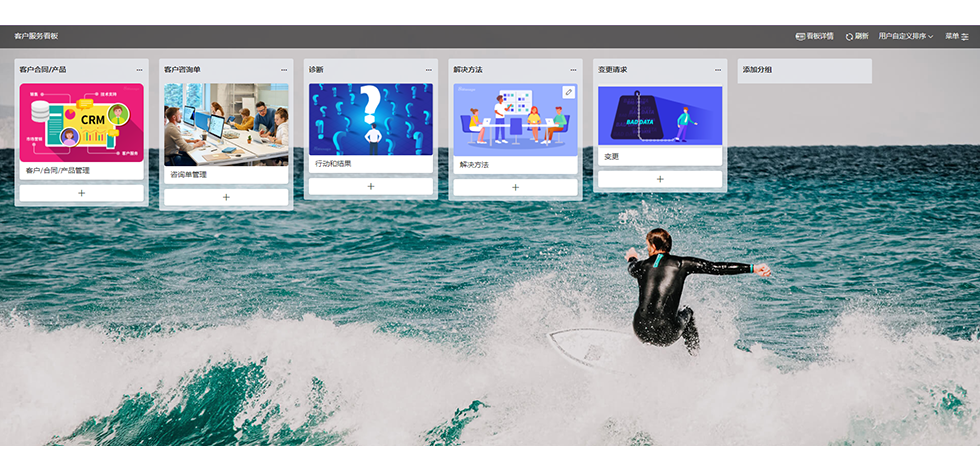Open options for 客户咨询单 list
The width and height of the screenshot is (980, 471).
tap(284, 70)
